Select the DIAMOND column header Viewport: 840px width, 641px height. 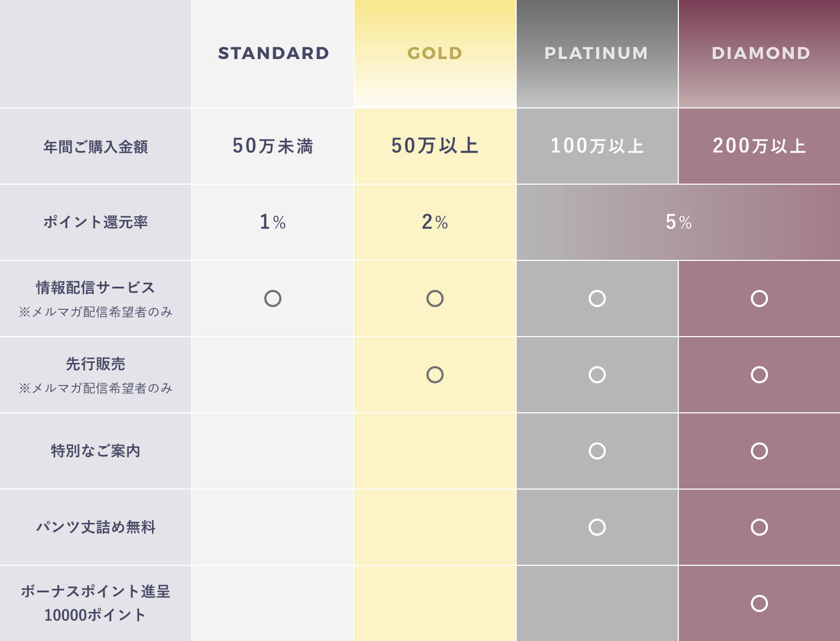tap(761, 53)
